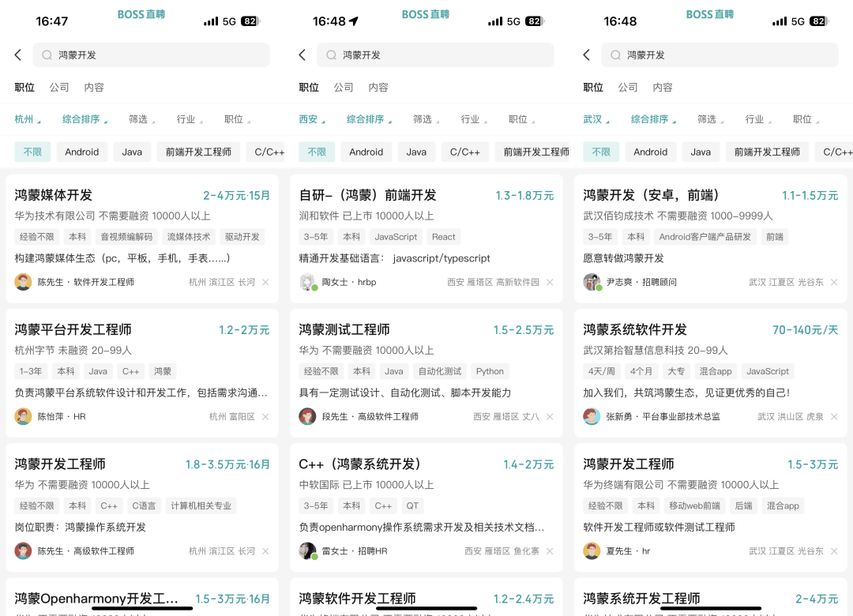
Task: Open 行业 dropdown in Xi'an screen
Action: pos(474,119)
